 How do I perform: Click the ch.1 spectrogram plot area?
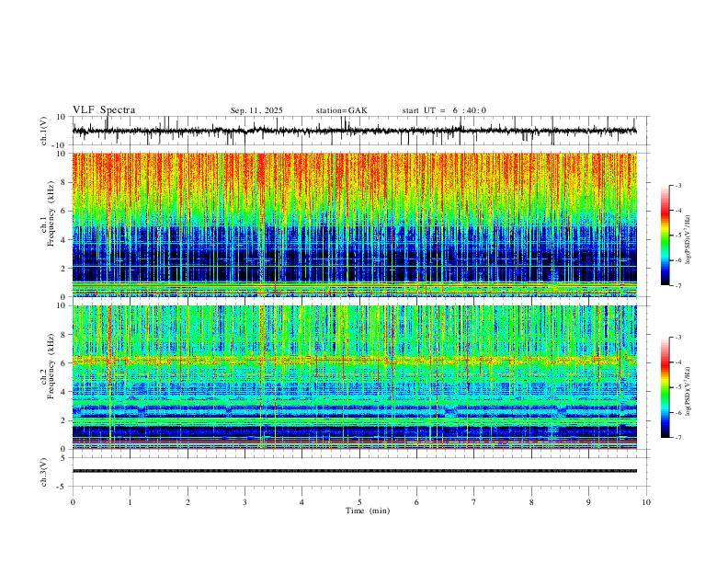click(354, 224)
